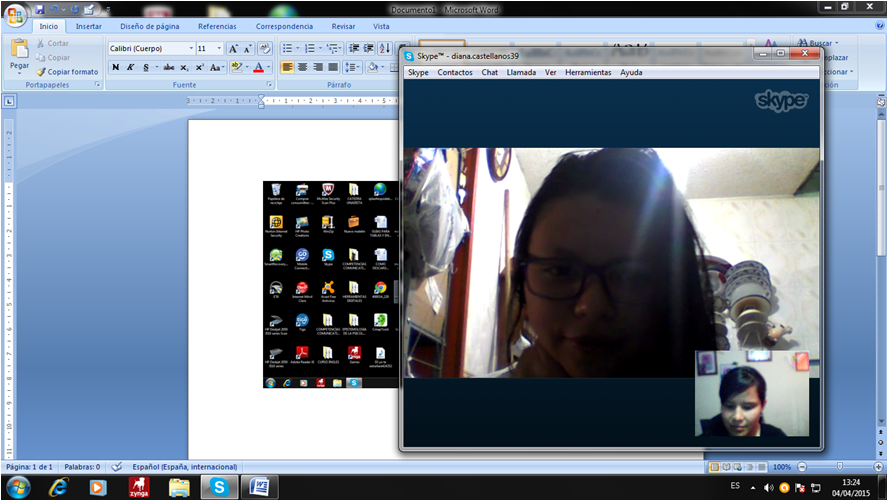Click the paragraph shading paint bucket

pos(373,67)
